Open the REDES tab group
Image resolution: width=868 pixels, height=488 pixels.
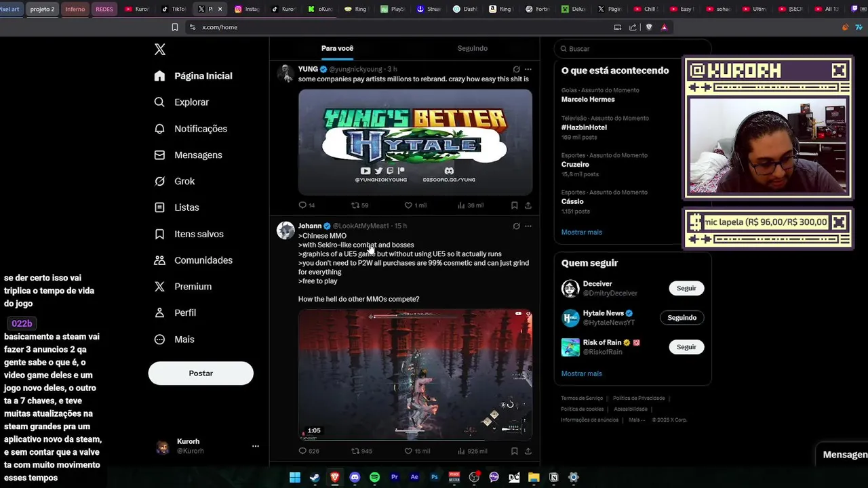point(104,9)
